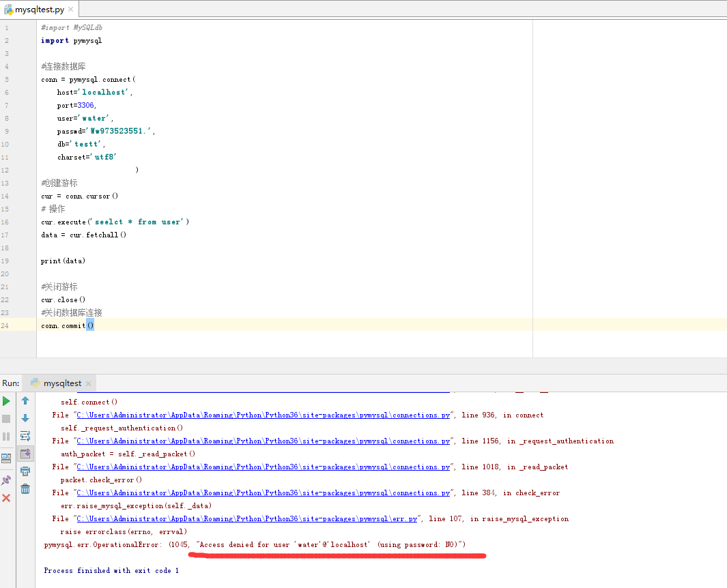
Task: Toggle soft-wrap in the console output
Action: pos(25,436)
